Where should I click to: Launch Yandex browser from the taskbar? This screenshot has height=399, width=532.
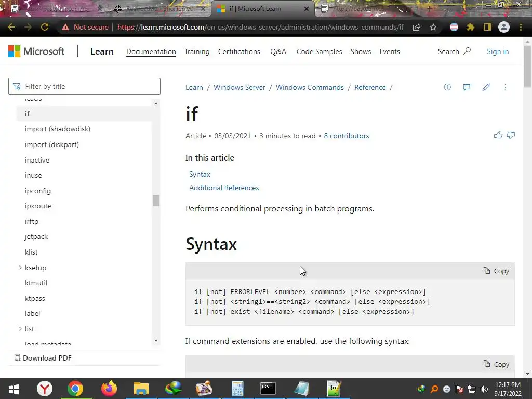45,389
